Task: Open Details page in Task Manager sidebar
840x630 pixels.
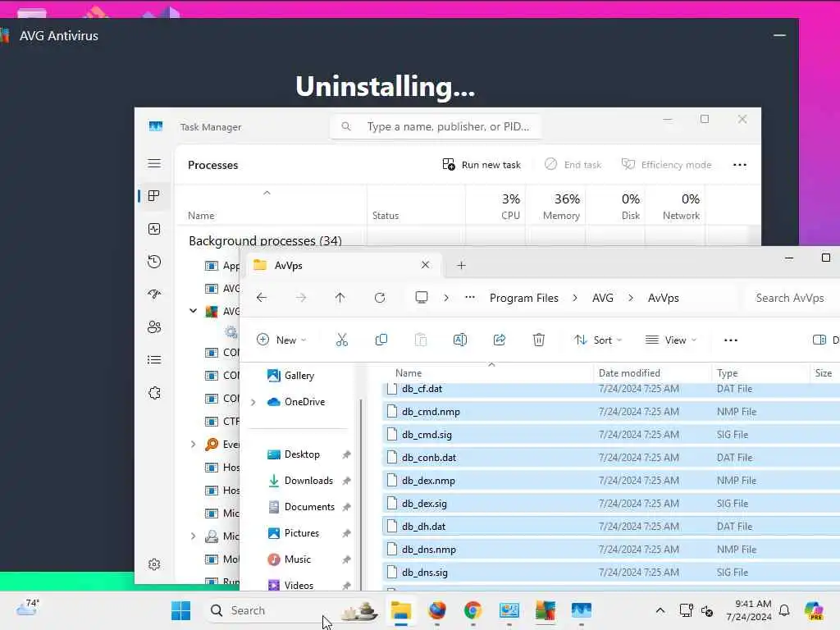Action: [154, 359]
